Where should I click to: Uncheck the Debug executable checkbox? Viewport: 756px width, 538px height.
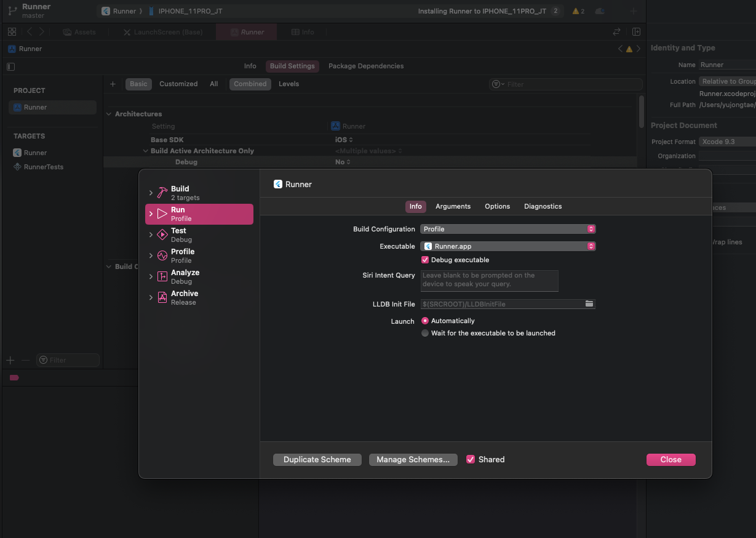pos(425,260)
